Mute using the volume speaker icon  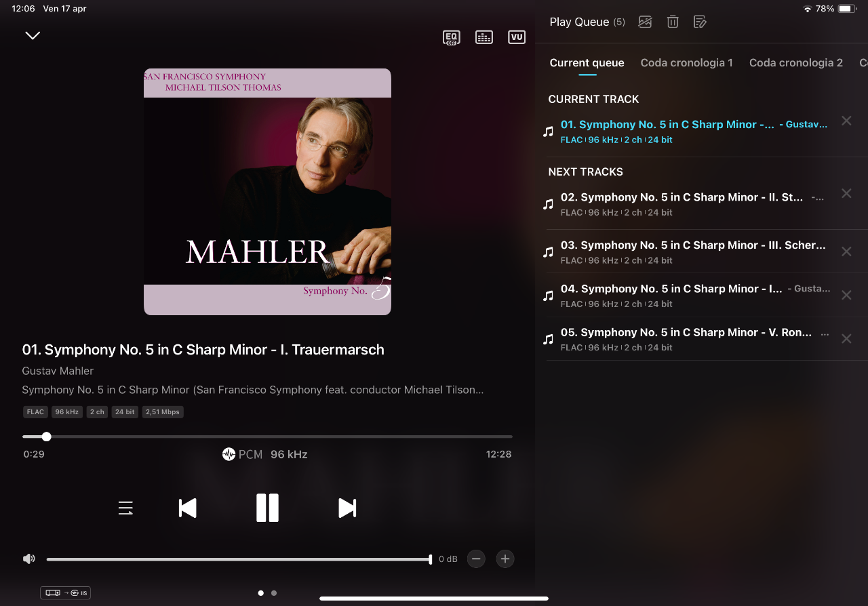click(29, 559)
